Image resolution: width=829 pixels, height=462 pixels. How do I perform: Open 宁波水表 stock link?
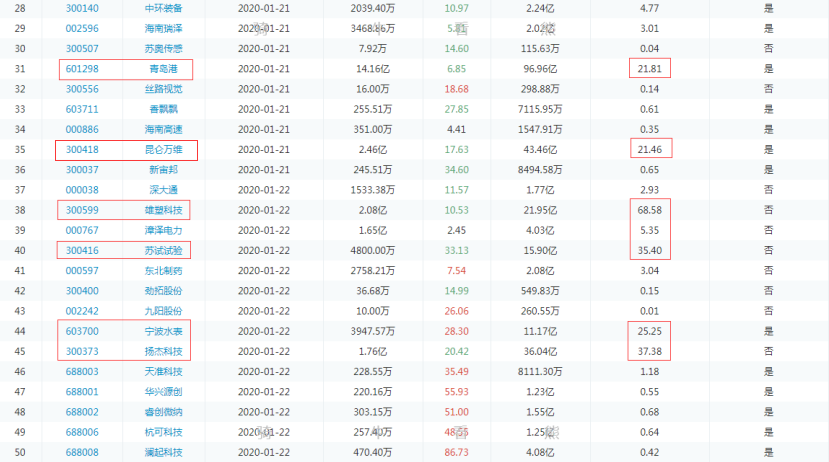coord(163,331)
